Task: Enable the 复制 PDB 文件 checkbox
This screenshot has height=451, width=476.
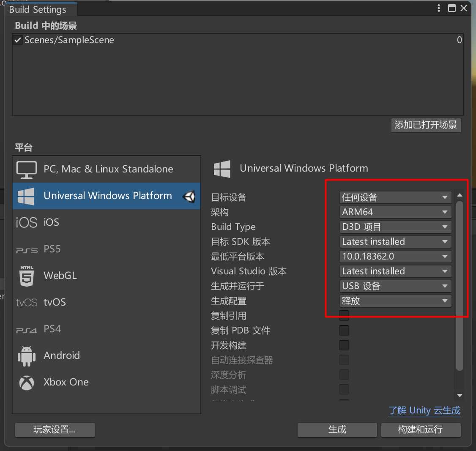Action: click(344, 330)
